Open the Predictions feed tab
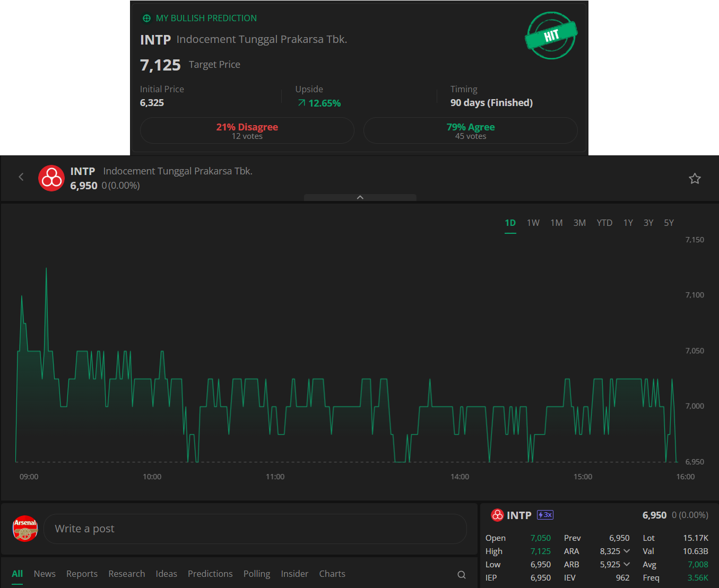The width and height of the screenshot is (719, 588). click(210, 574)
